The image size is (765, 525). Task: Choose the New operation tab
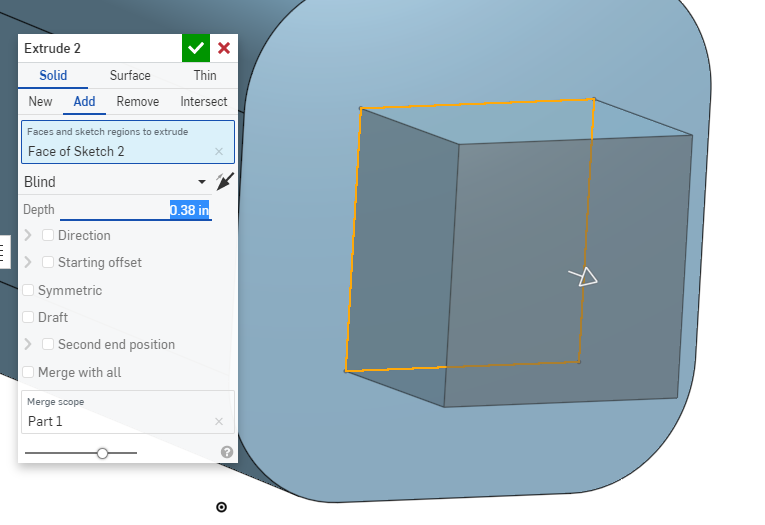40,101
